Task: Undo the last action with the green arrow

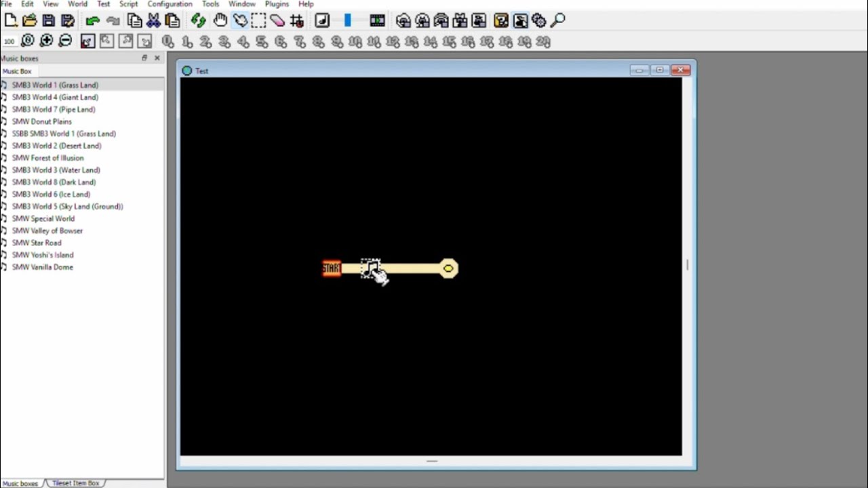Action: (93, 20)
